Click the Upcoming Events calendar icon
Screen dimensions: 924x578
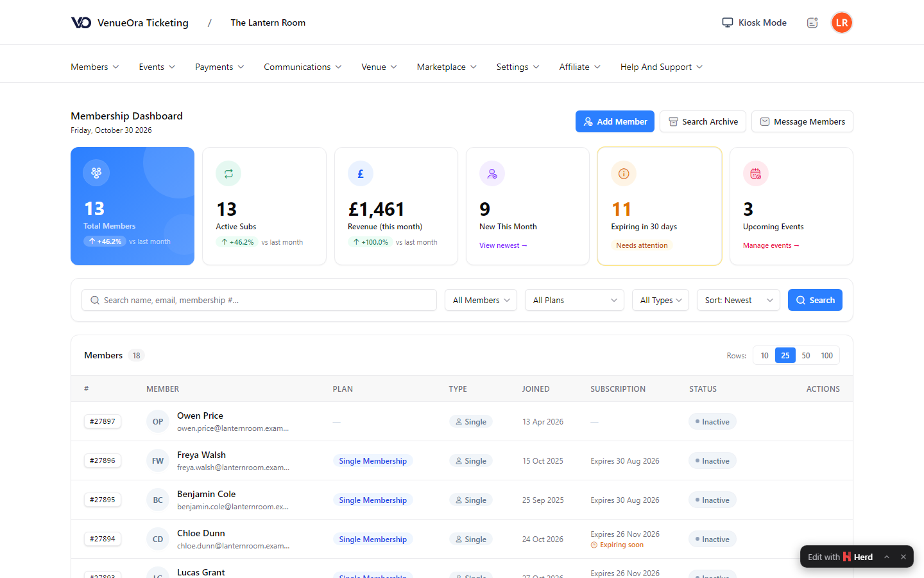coord(756,173)
